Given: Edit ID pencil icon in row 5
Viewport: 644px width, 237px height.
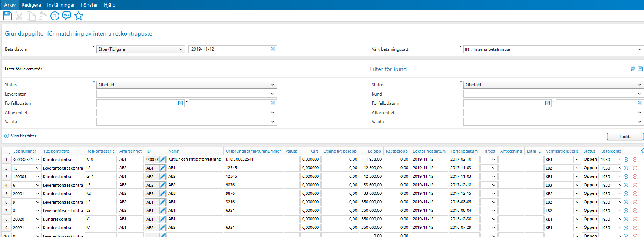Looking at the screenshot, I should point(162,194).
